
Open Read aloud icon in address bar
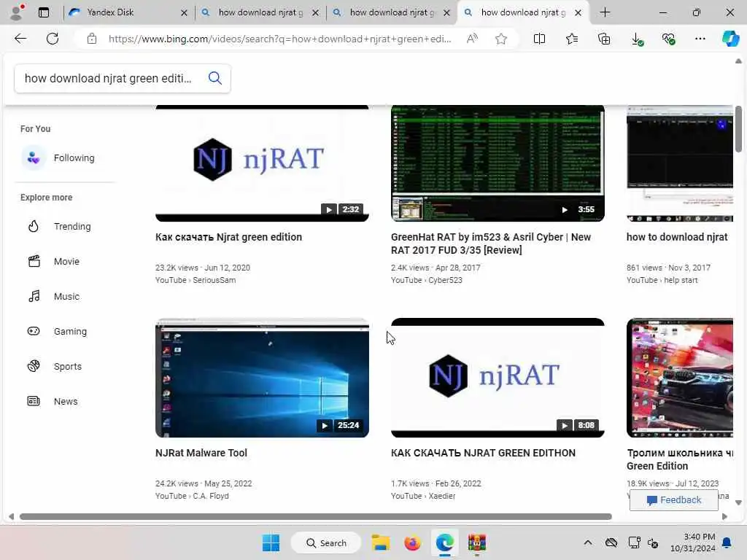pos(472,39)
